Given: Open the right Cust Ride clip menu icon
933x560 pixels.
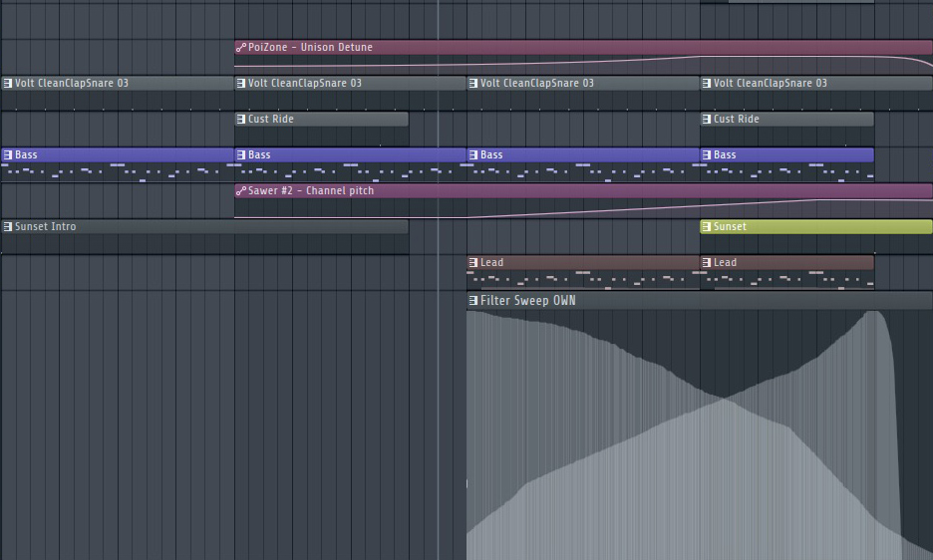Looking at the screenshot, I should point(707,119).
